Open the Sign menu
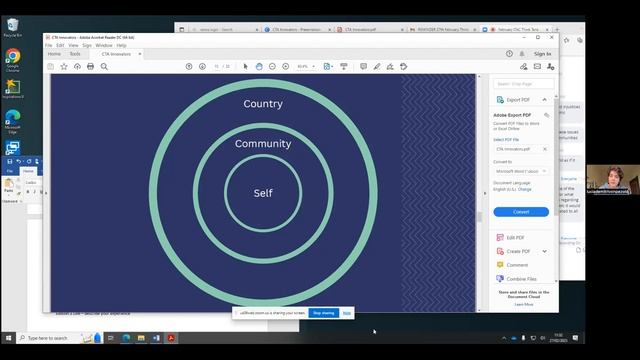 [x=87, y=45]
